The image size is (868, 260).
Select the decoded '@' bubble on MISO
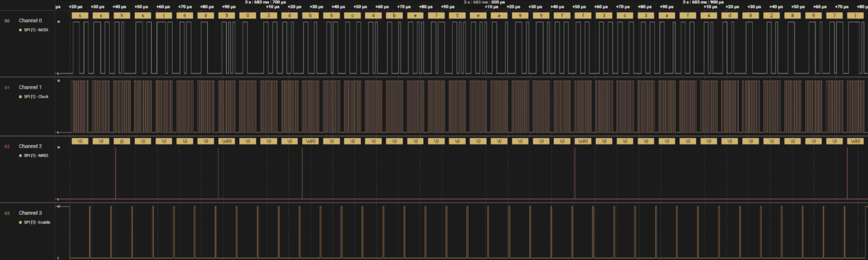click(122, 141)
